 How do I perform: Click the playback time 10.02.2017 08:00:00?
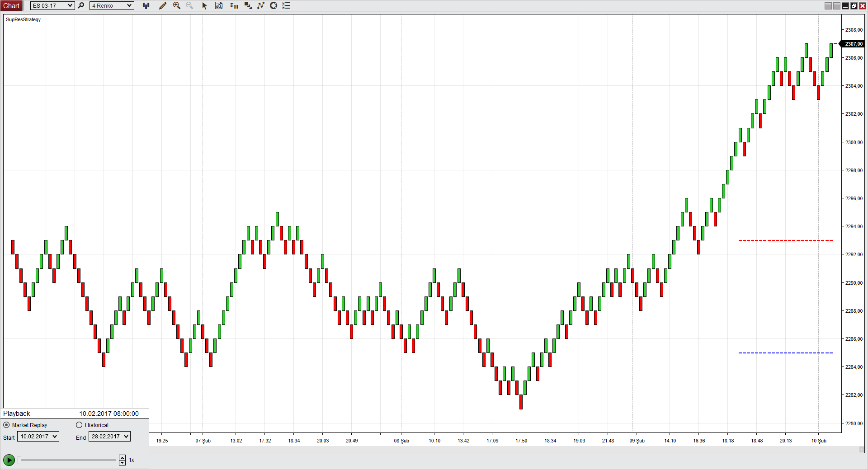(109, 414)
